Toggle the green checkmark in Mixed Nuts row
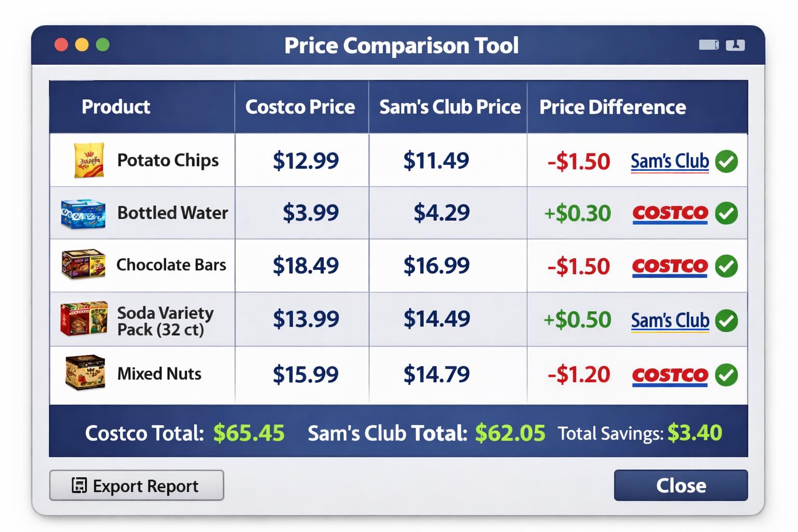Viewport: 798px width, 532px height. 726,375
